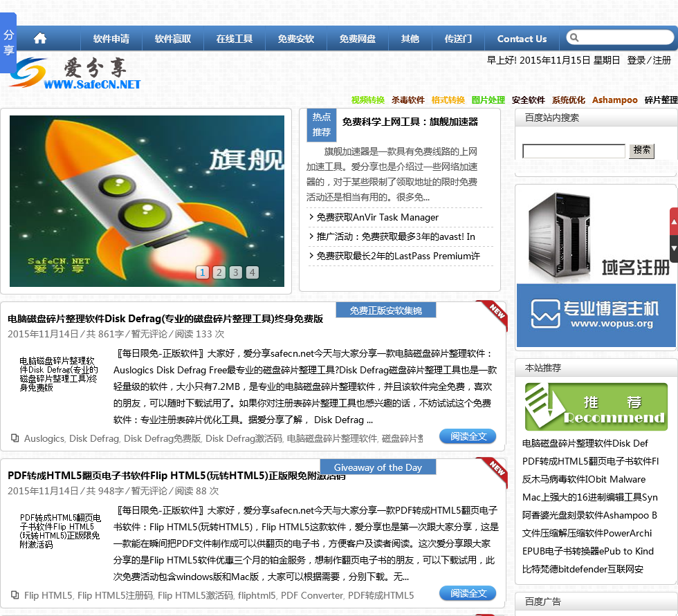This screenshot has height=616, width=678.
Task: Open the 杀毒软件 category link
Action: (x=407, y=100)
